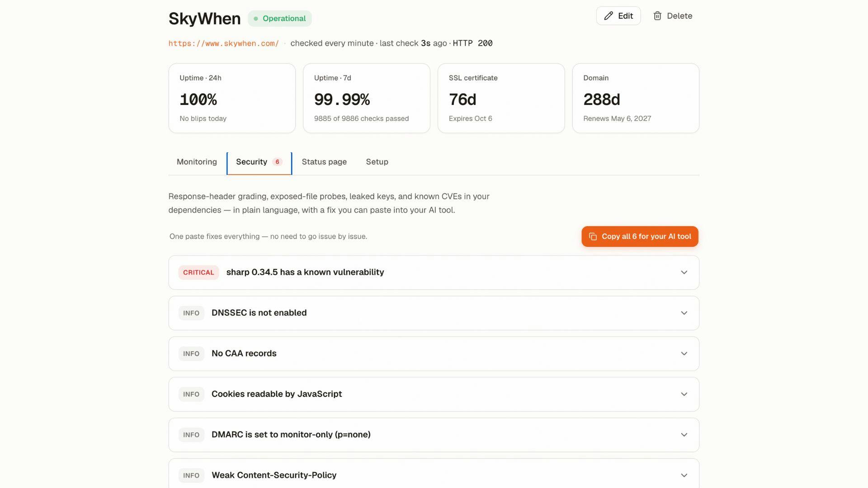Click the CRITICAL severity badge
This screenshot has height=488, width=868.
click(x=198, y=272)
